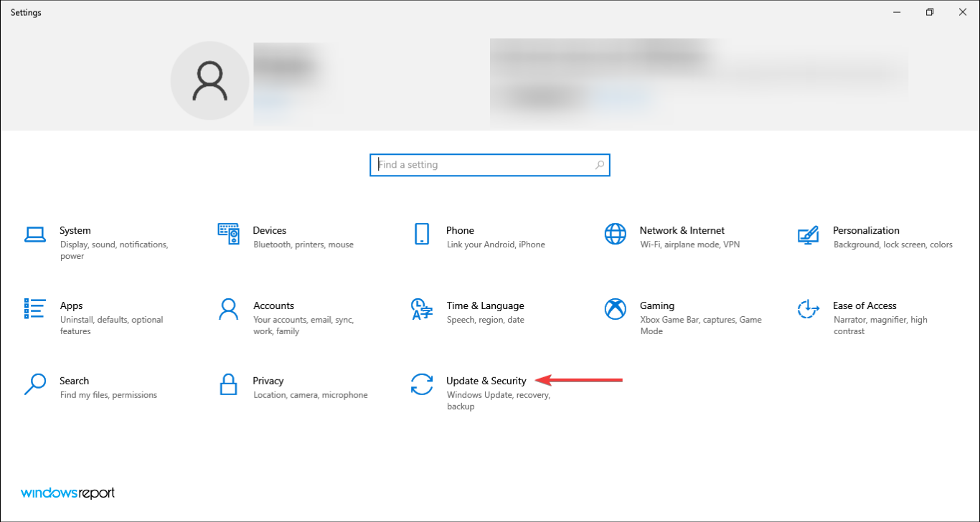This screenshot has height=522, width=980.
Task: Minimize the Settings window
Action: (897, 12)
